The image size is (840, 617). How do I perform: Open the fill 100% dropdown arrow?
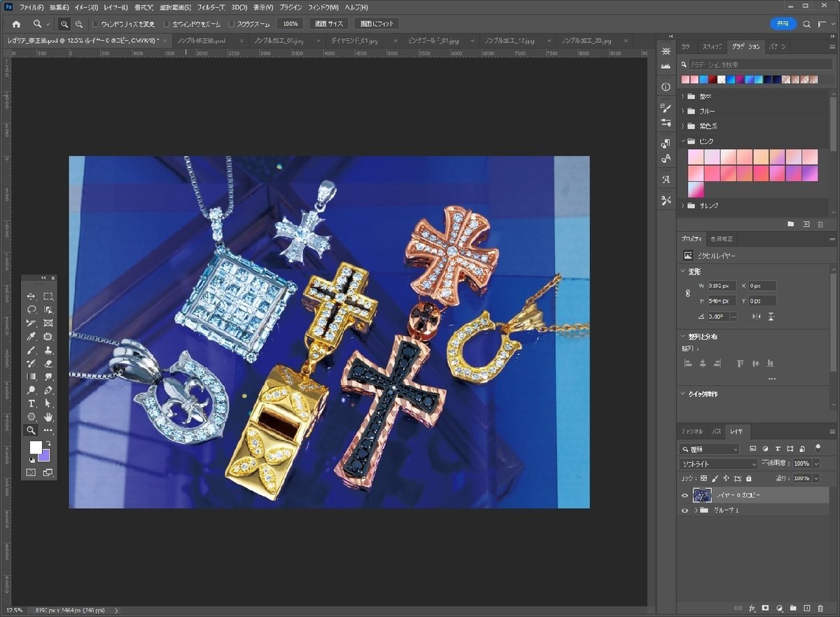point(816,478)
